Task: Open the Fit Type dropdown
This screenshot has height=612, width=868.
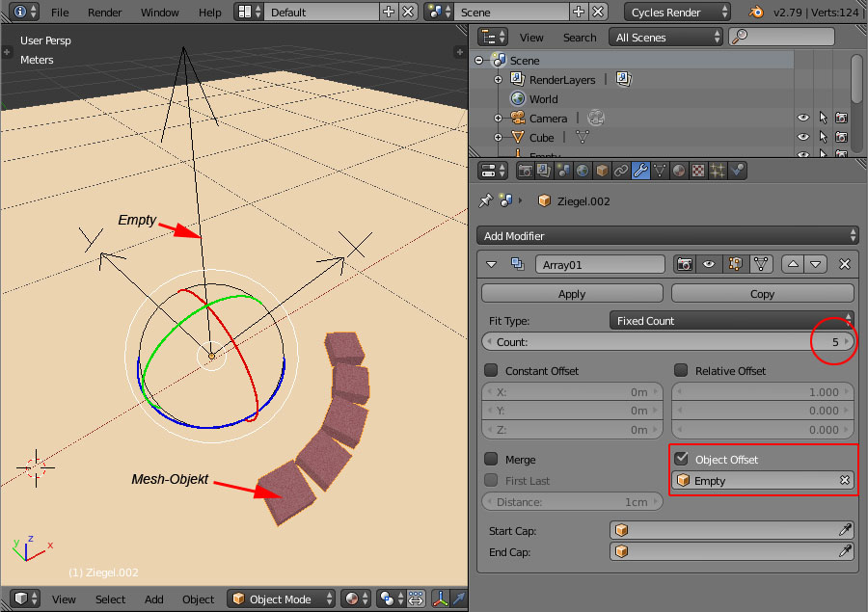Action: [732, 321]
